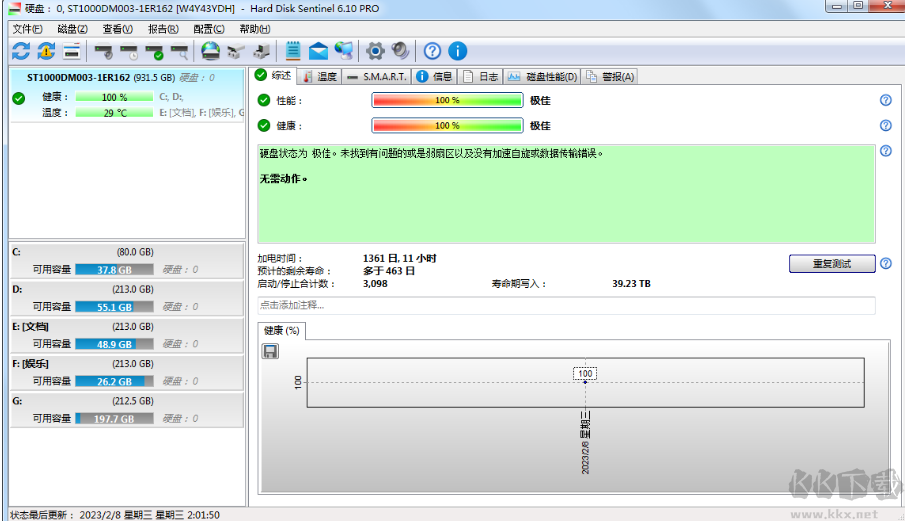Click the disk with stethoscope test icon
Screen dimensions: 905x521
[x=104, y=52]
